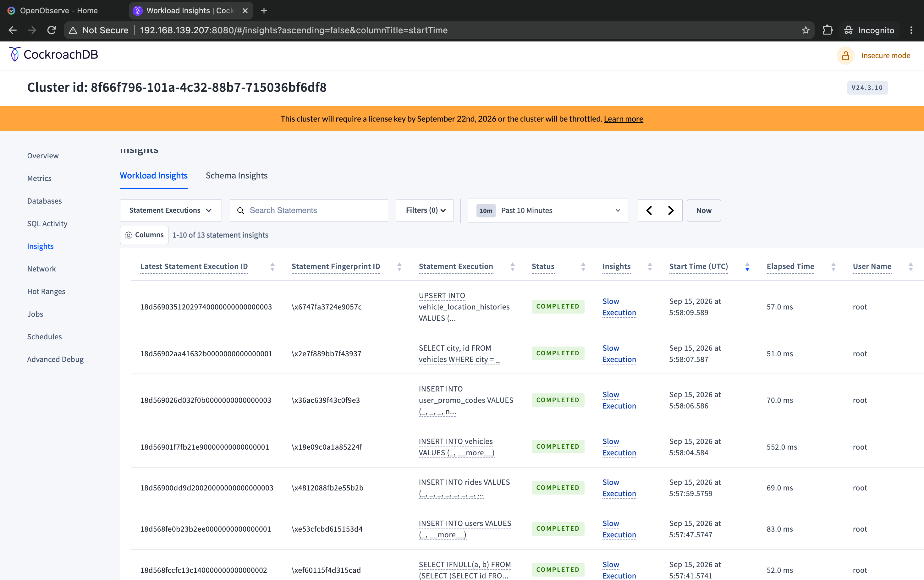
Task: Open Advanced Debug in sidebar
Action: 55,359
